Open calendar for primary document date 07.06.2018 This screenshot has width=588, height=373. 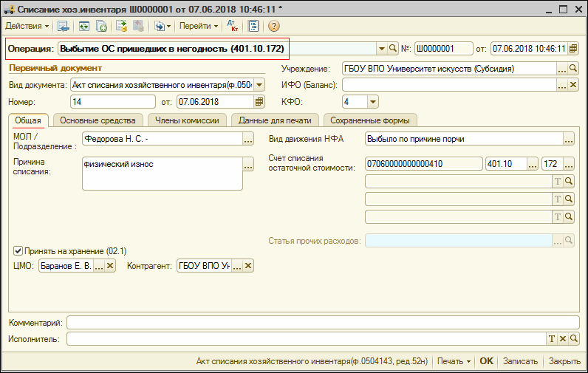(259, 102)
